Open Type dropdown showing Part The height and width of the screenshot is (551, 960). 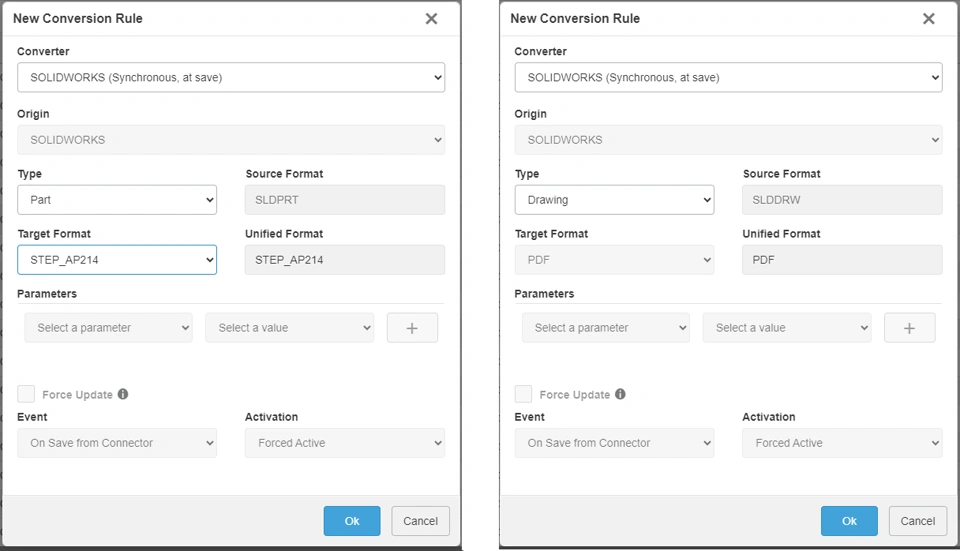117,200
